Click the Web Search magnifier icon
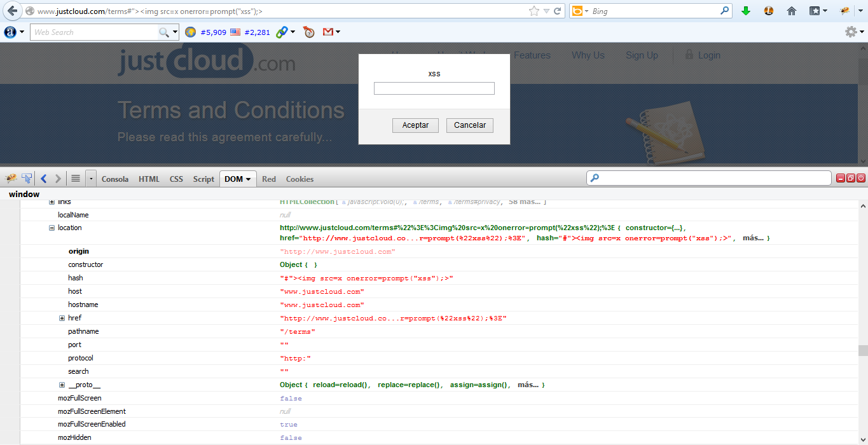 (164, 32)
